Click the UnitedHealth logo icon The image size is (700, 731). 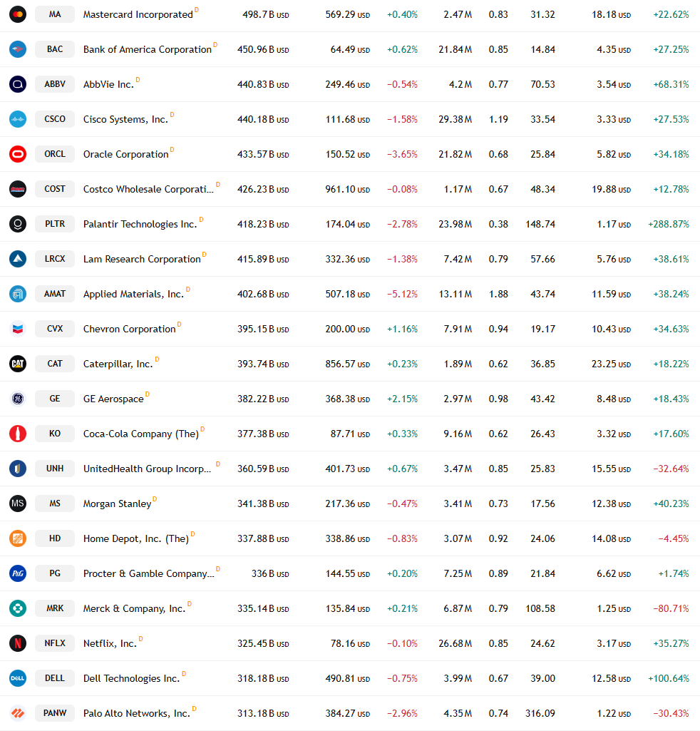18,469
